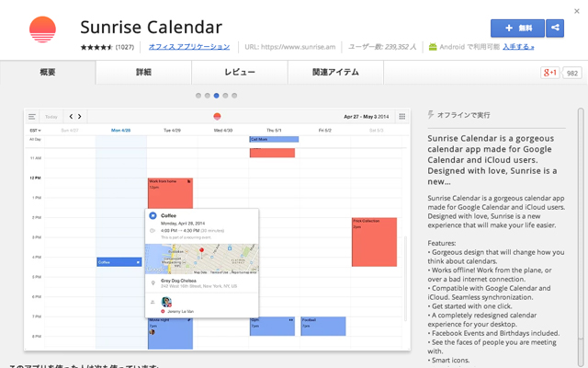The width and height of the screenshot is (588, 368).
Task: Click the map thumbnail in Coffee popup
Action: (202, 259)
